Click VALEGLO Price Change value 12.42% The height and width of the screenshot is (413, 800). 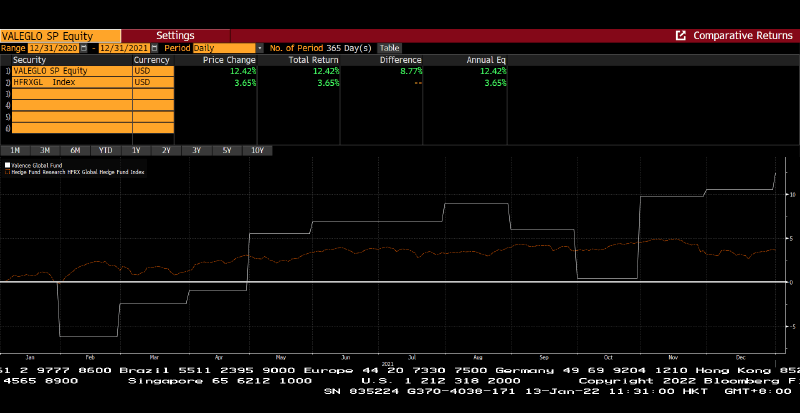pyautogui.click(x=243, y=71)
